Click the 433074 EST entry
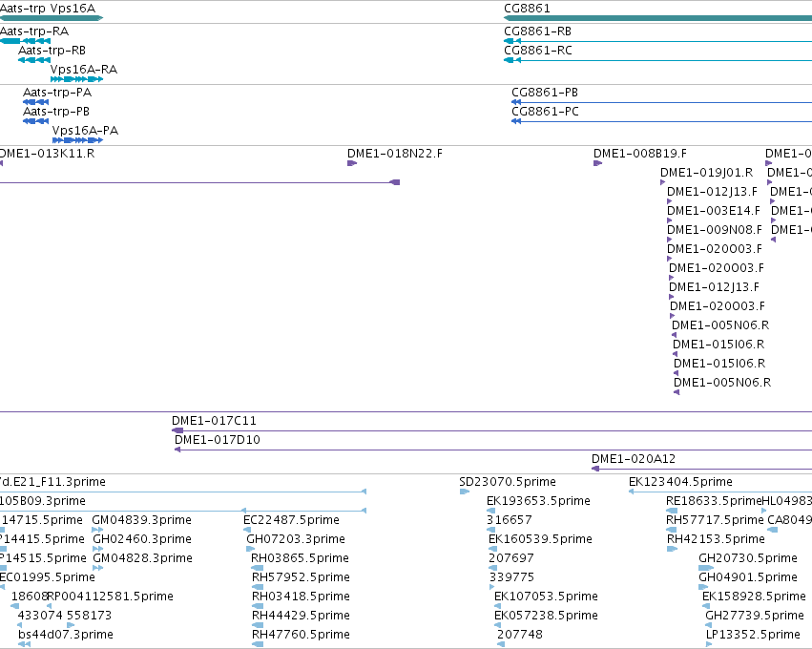 coord(40,616)
